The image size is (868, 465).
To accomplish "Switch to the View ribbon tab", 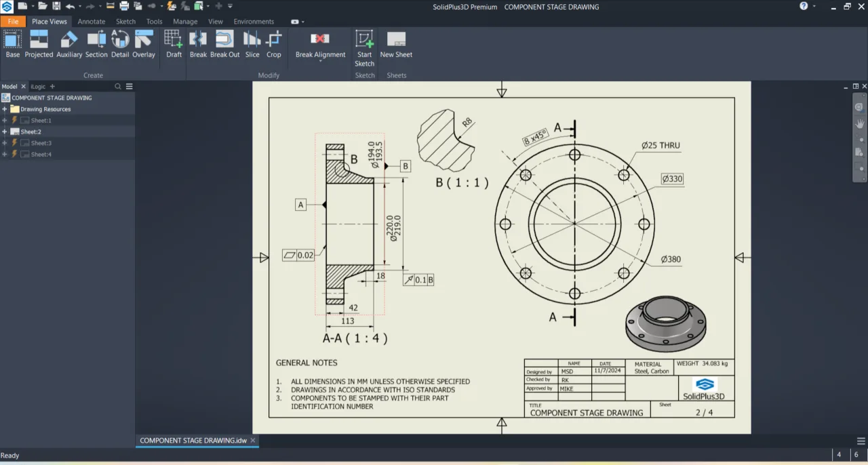I will pos(216,21).
